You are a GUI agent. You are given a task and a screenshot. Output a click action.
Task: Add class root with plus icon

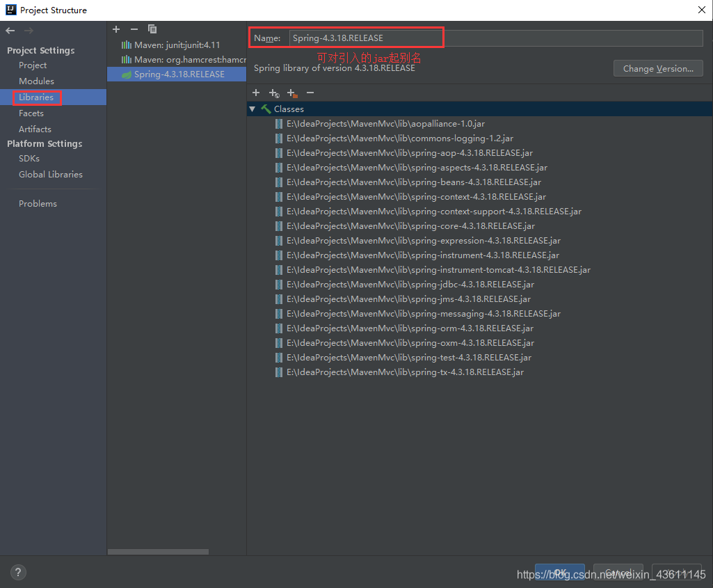[x=256, y=93]
